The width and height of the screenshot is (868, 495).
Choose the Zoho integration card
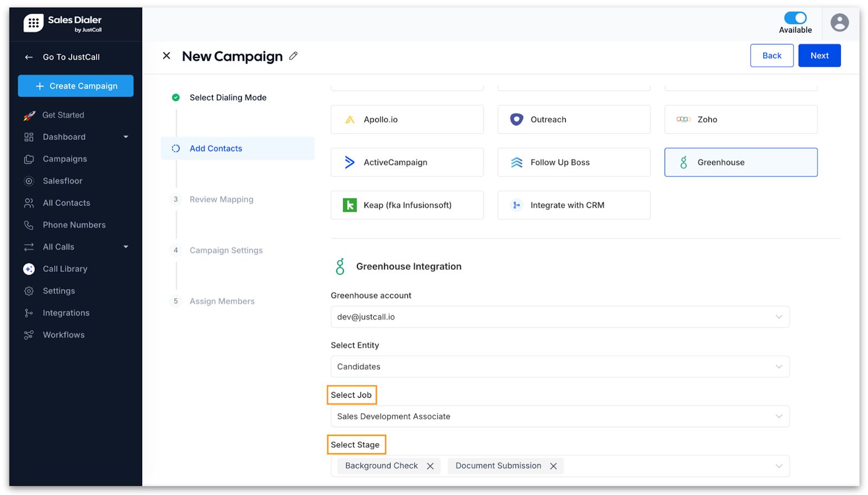741,119
